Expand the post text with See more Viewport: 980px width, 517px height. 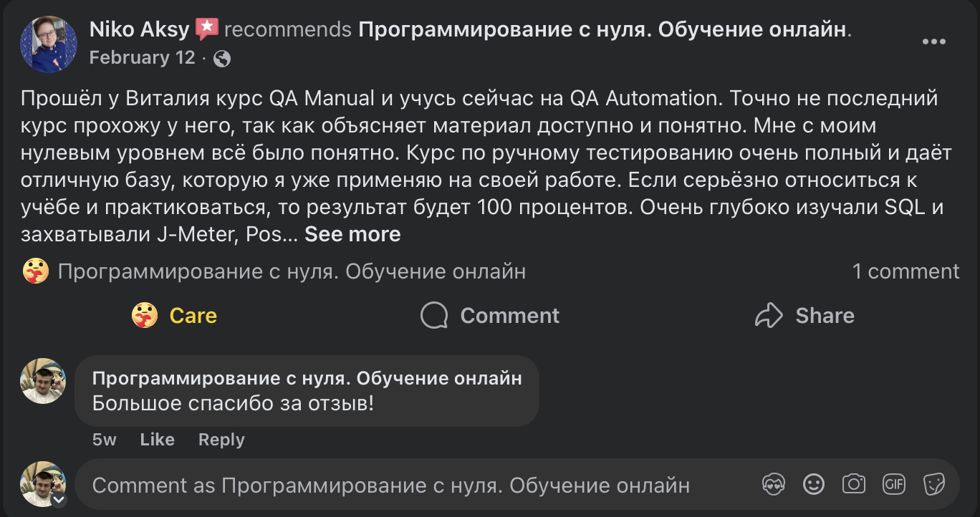(x=352, y=234)
